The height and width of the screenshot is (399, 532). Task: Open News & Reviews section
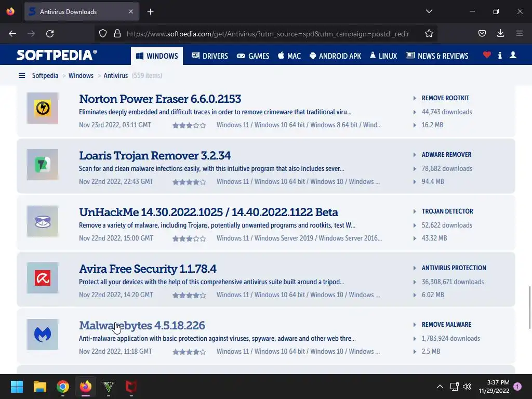point(437,56)
